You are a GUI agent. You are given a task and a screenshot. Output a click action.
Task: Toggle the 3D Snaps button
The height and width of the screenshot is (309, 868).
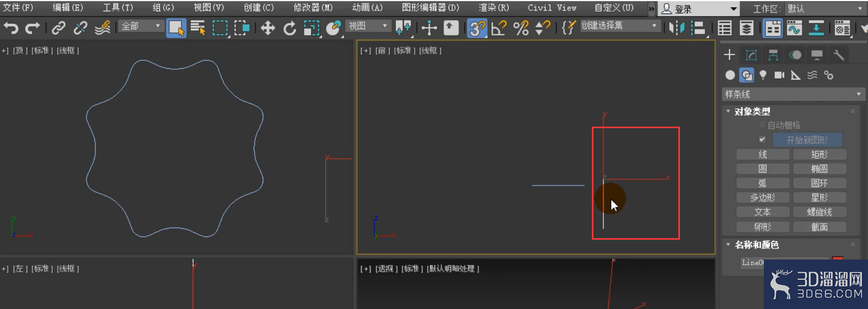[x=477, y=28]
